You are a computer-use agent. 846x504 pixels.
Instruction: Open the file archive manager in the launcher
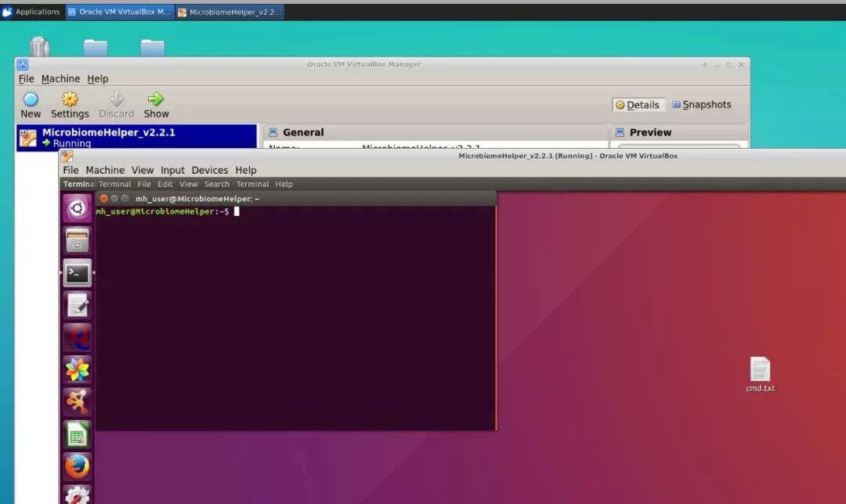[77, 241]
